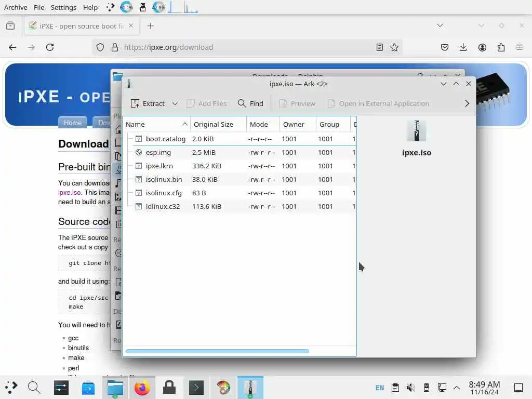Click the Extract button in Ark
This screenshot has width=532, height=399.
pos(148,103)
